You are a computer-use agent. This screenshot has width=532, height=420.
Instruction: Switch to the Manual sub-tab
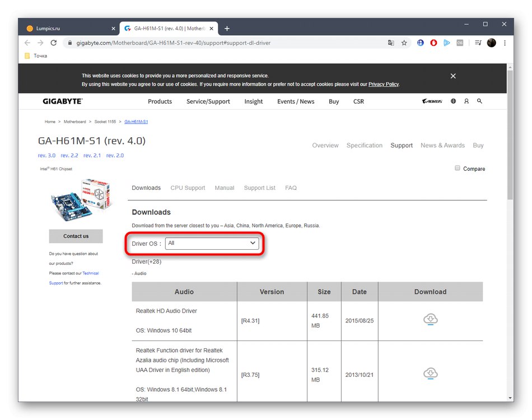click(x=224, y=188)
